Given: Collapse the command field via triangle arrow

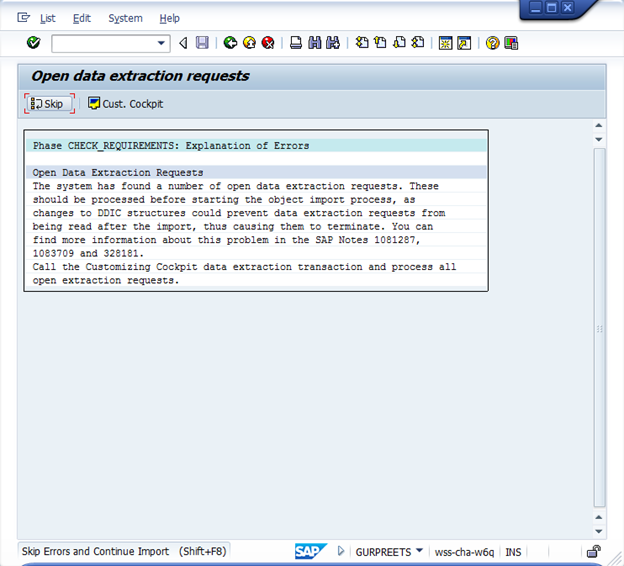Looking at the screenshot, I should [x=183, y=43].
